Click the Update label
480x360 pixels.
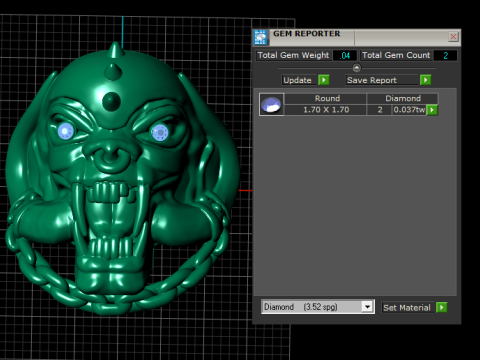click(x=297, y=80)
